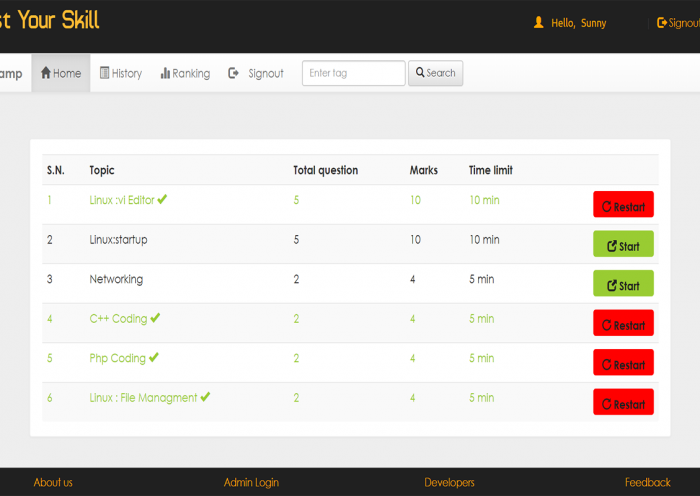This screenshot has width=700, height=496.
Task: Start the Linux:startup quiz
Action: 623,244
